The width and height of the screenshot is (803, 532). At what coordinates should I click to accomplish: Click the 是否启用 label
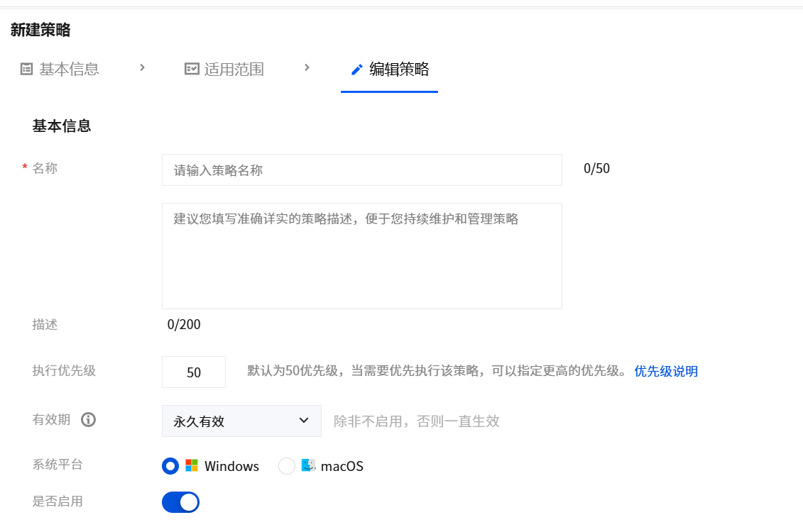pos(58,501)
